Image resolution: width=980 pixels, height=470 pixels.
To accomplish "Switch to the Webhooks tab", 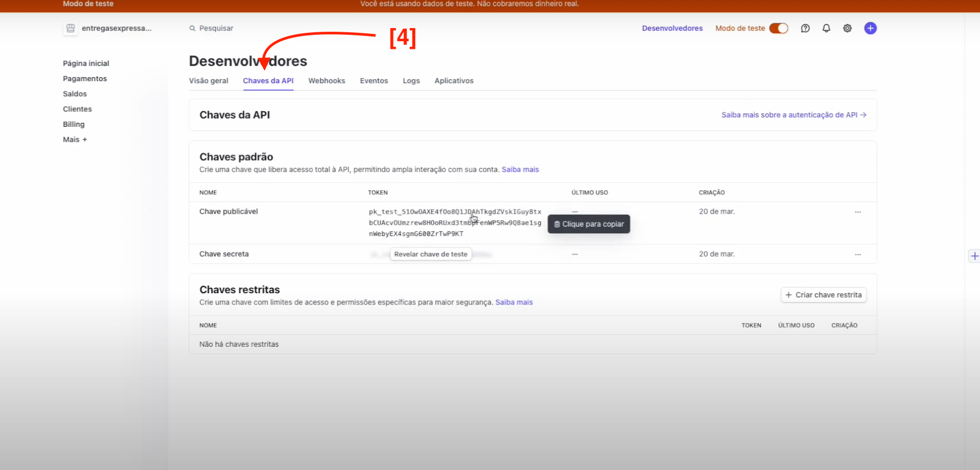I will (x=326, y=81).
